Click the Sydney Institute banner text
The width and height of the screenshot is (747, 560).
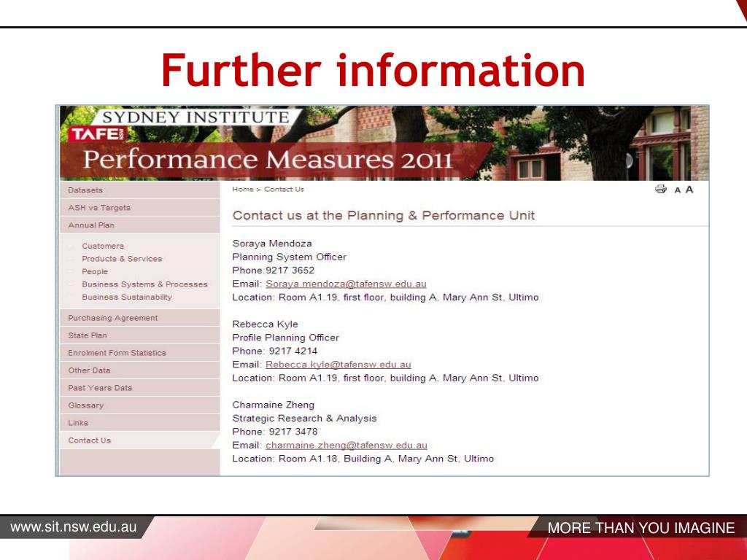click(196, 117)
